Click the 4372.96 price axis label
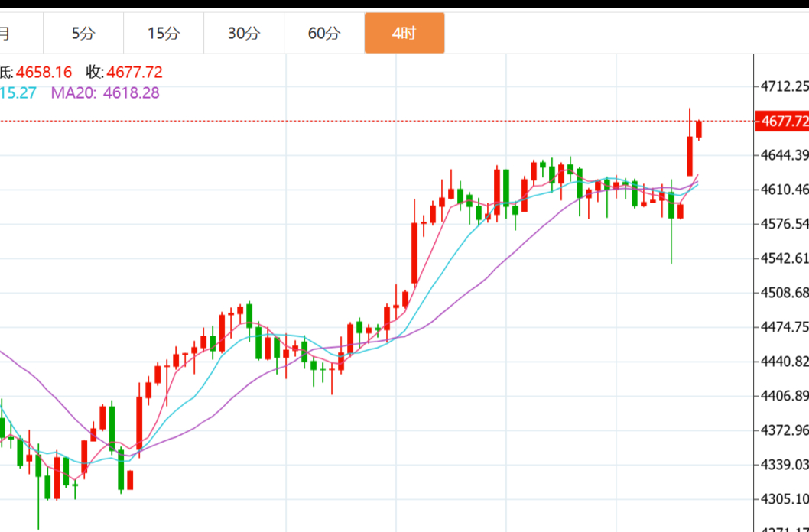 [x=785, y=430]
